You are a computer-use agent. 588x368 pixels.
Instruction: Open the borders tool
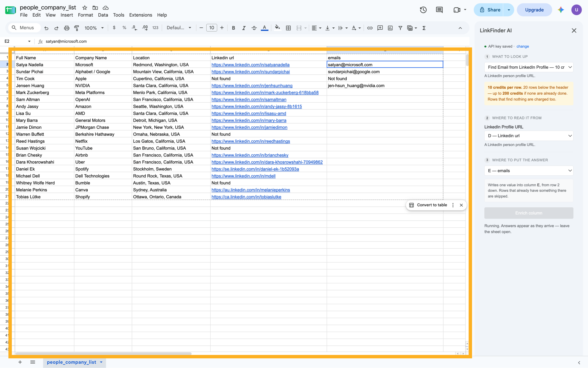pyautogui.click(x=288, y=28)
